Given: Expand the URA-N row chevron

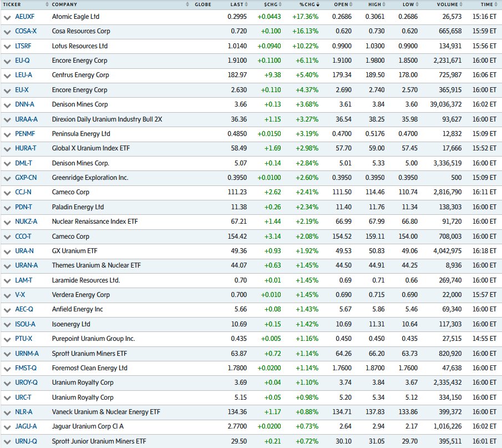Looking at the screenshot, I should (x=7, y=251).
